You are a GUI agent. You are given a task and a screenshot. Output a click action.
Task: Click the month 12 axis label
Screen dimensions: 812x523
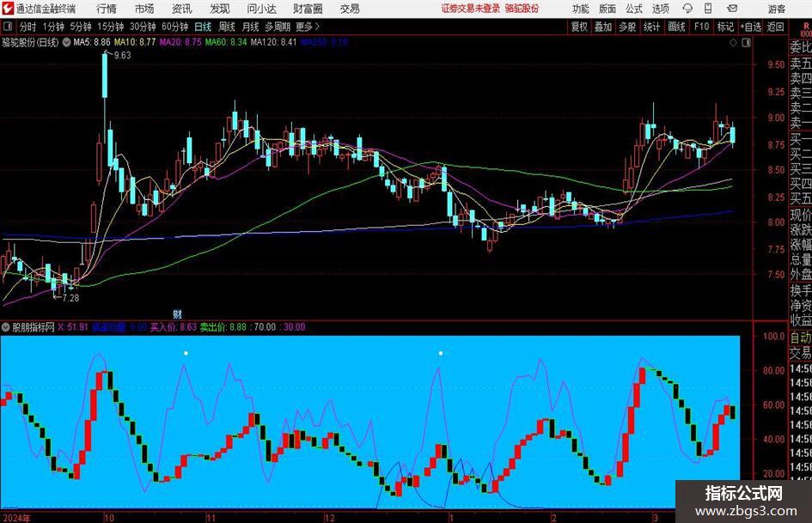pyautogui.click(x=329, y=518)
